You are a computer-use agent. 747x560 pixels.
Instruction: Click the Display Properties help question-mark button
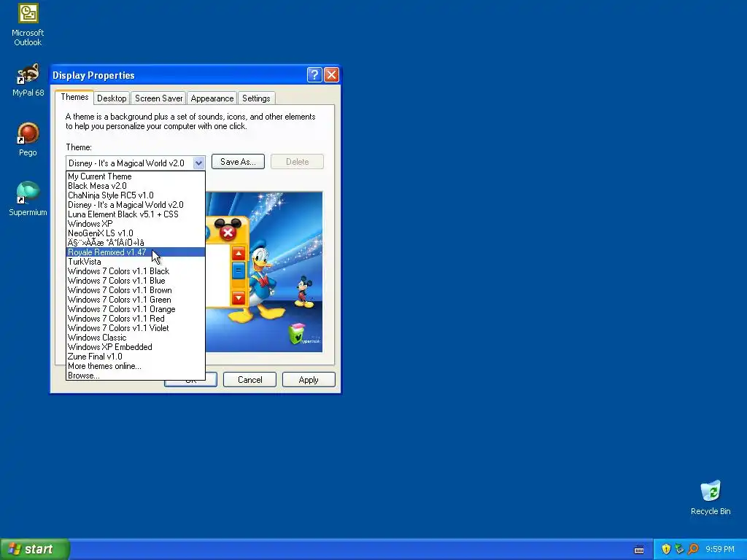(x=314, y=75)
